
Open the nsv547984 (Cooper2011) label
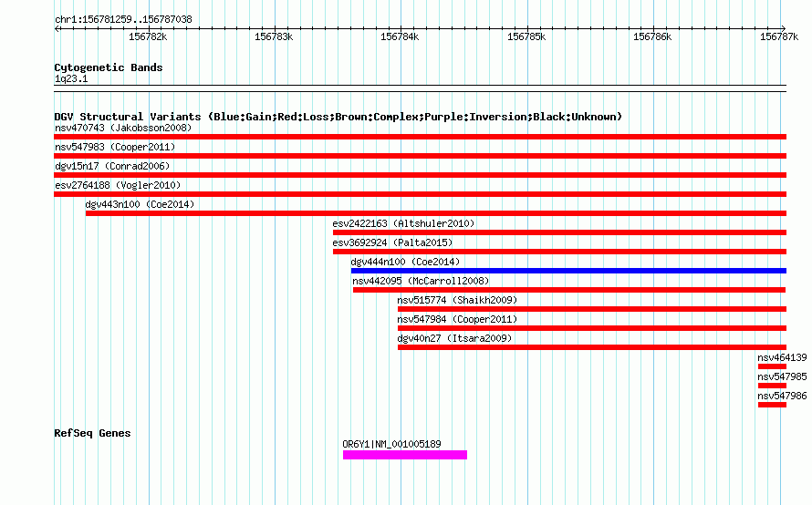point(457,319)
